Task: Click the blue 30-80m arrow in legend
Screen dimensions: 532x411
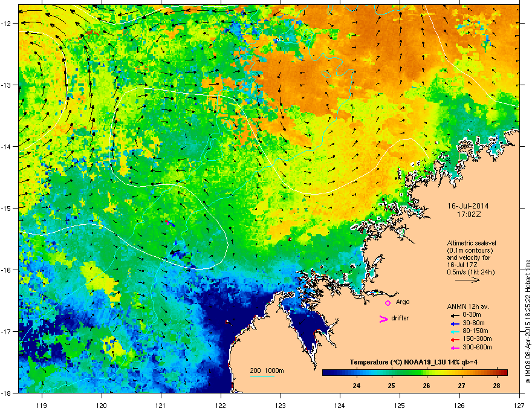Action: click(455, 323)
